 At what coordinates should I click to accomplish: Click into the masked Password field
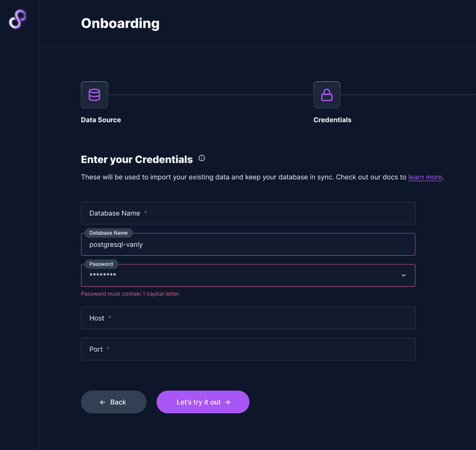point(241,276)
